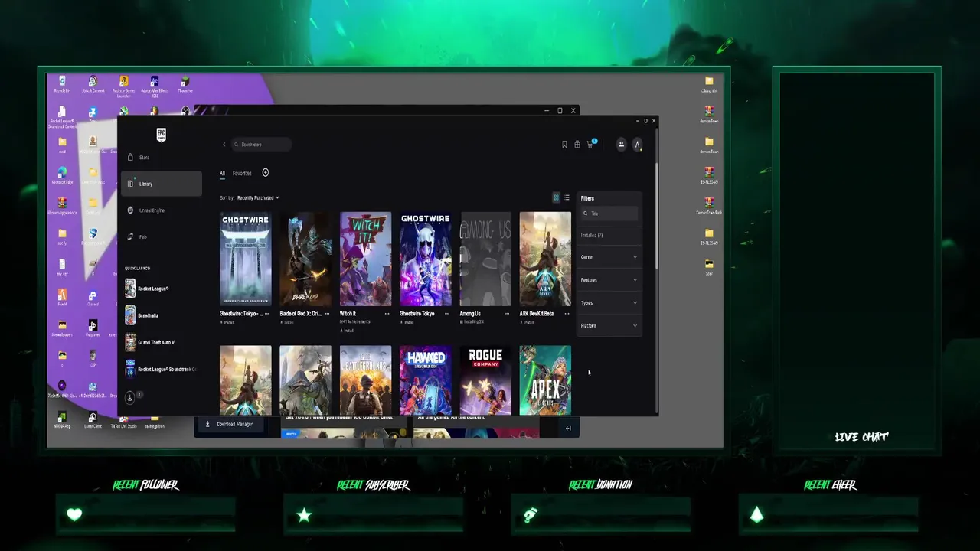Expand the Types filter
This screenshot has width=980, height=551.
tap(609, 303)
